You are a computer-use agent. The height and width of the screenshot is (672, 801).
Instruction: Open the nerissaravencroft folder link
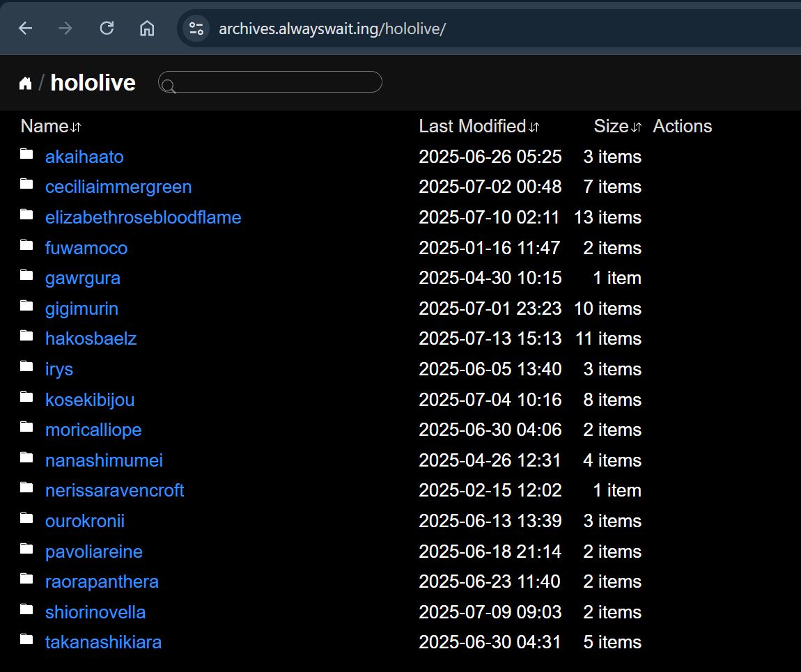[114, 491]
